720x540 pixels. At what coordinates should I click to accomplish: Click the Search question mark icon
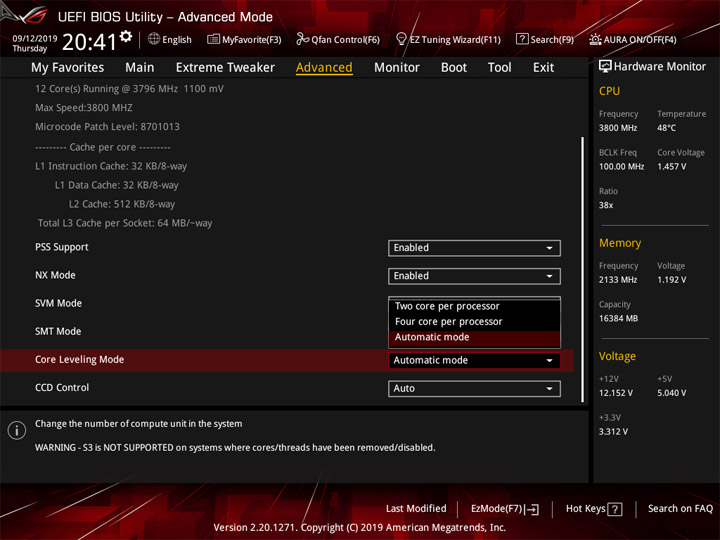(x=522, y=39)
